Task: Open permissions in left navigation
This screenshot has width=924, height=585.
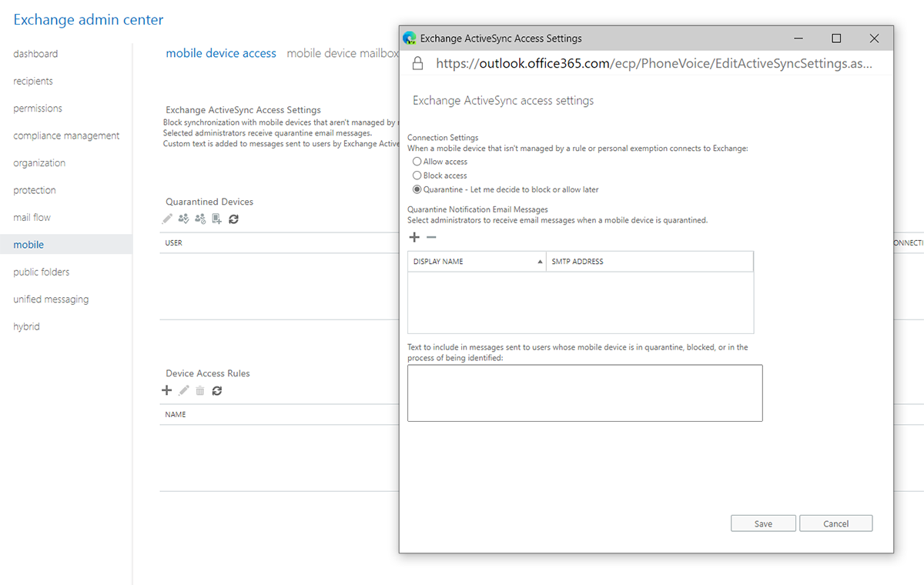Action: pyautogui.click(x=38, y=109)
